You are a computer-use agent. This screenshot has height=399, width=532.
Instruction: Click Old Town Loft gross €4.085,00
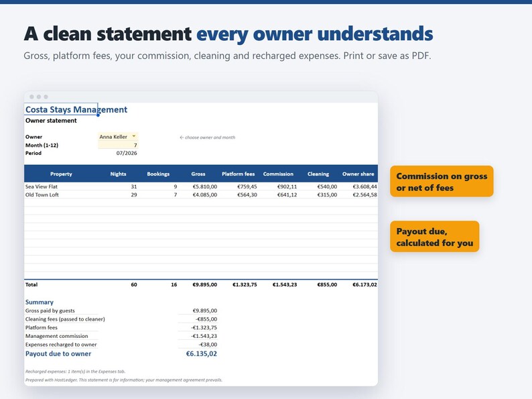point(204,194)
